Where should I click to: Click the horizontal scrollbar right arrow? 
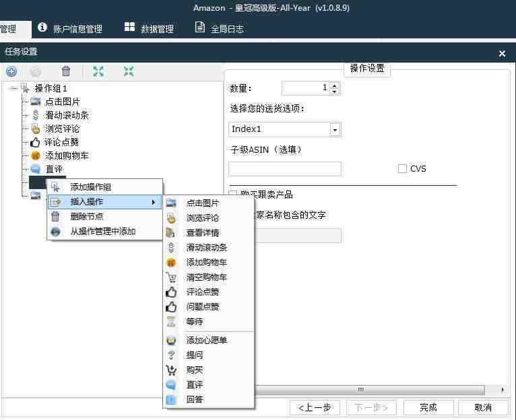coord(503,390)
